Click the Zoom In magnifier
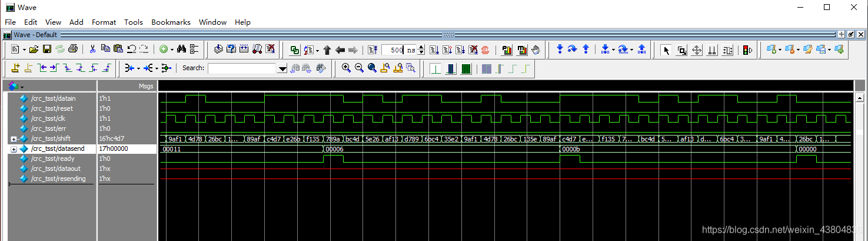 click(x=346, y=68)
